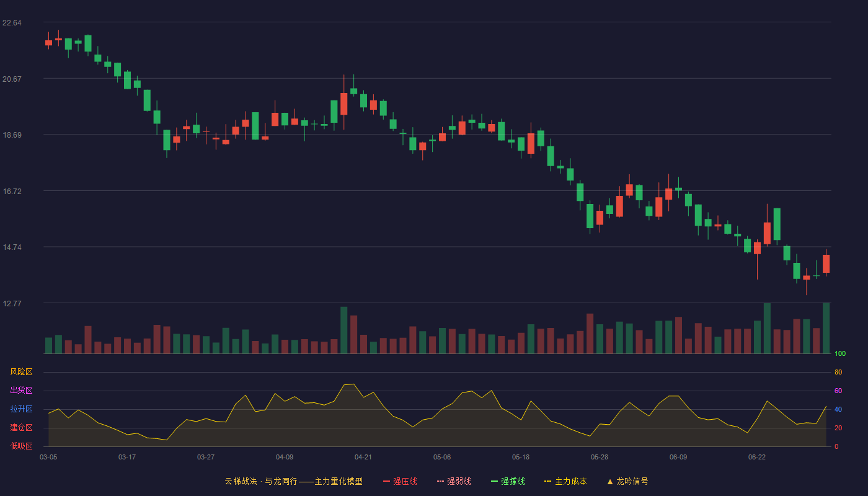Toggle the 主力成本 legend series
Image resolution: width=868 pixels, height=496 pixels.
tap(565, 481)
